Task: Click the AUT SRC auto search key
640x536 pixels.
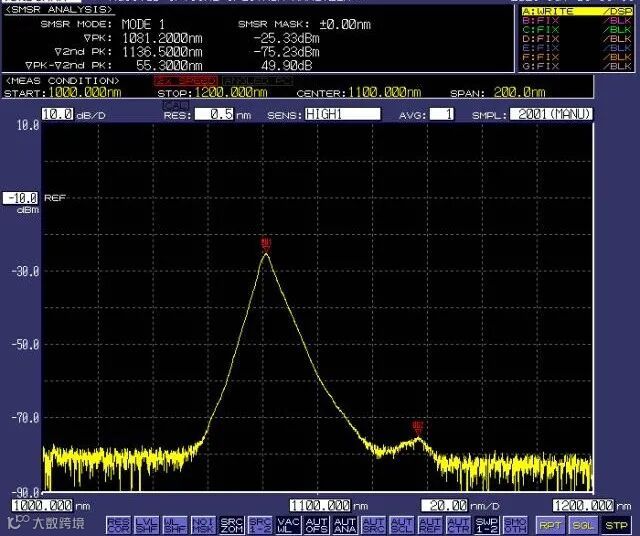Action: click(x=373, y=525)
